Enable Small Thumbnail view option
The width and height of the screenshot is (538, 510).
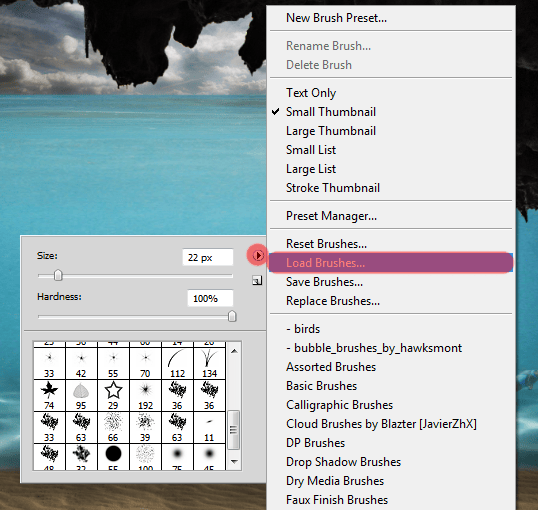[331, 112]
